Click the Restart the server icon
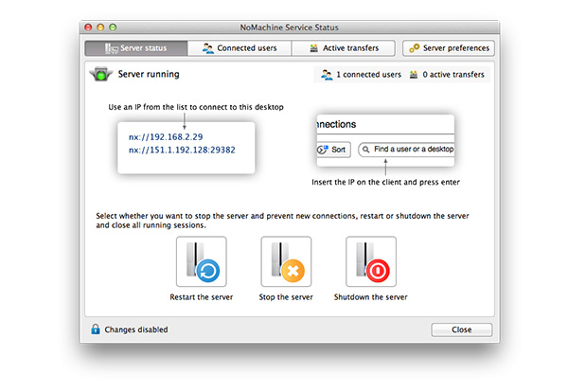Screen dimensions: 568x392 pyautogui.click(x=201, y=261)
